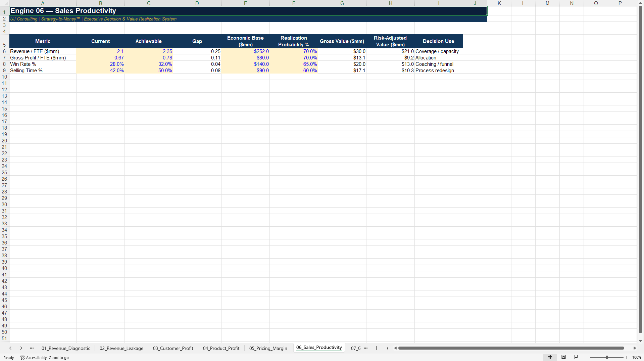Click vertical scrollbar up arrow
Screen dimensions: 644x361
tap(640, 3)
